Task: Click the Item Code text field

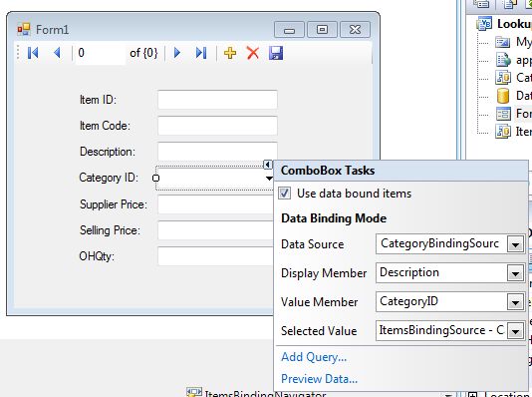Action: tap(217, 126)
